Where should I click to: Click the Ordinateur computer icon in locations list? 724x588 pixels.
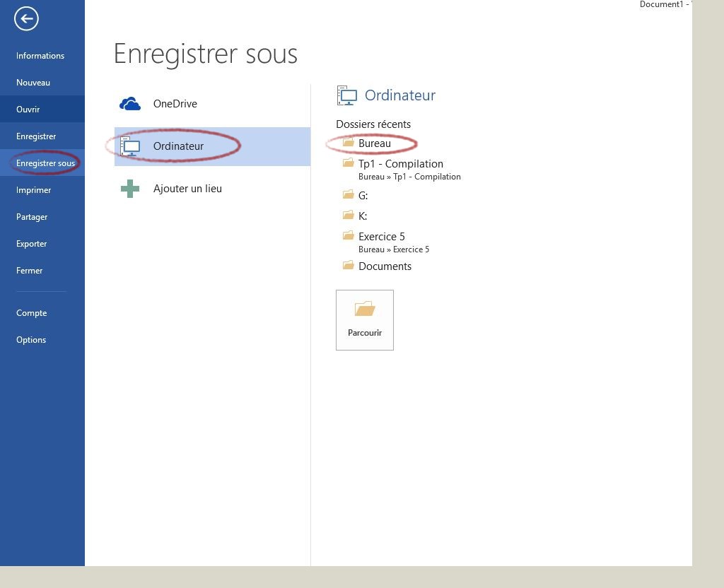(x=130, y=146)
